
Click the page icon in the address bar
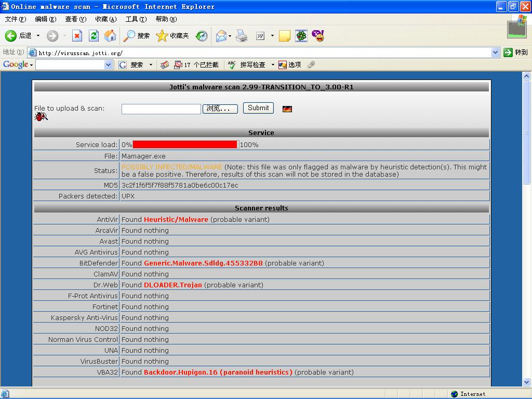pyautogui.click(x=33, y=52)
